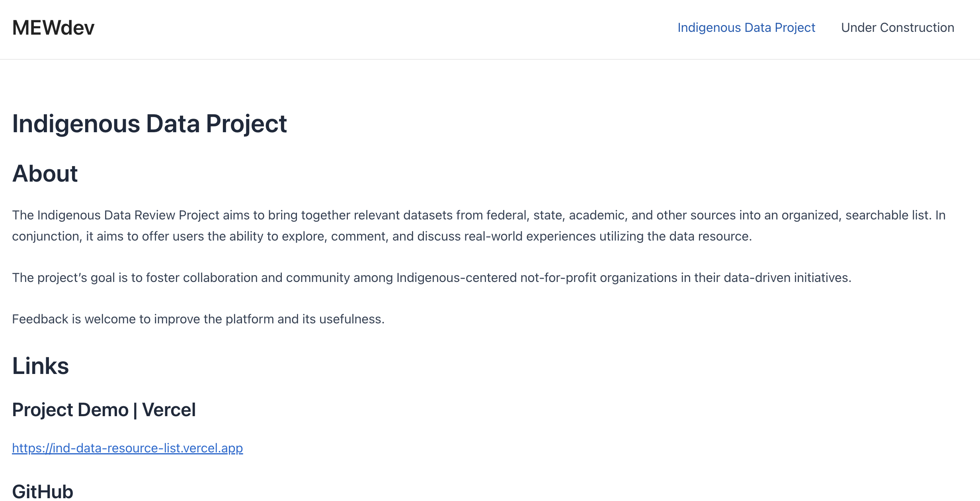Click the MEWdev site title
980x501 pixels.
pyautogui.click(x=53, y=28)
